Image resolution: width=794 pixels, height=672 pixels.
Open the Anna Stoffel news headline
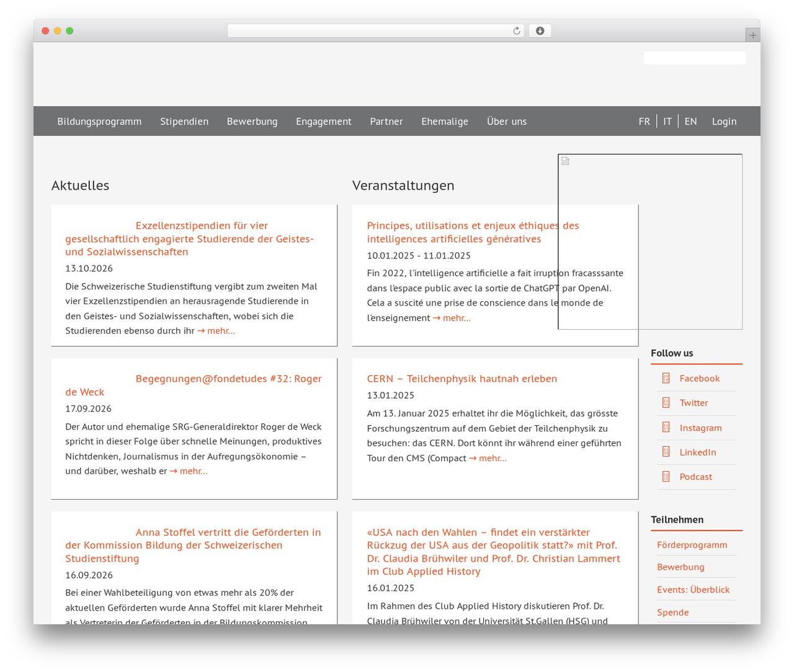(x=194, y=545)
